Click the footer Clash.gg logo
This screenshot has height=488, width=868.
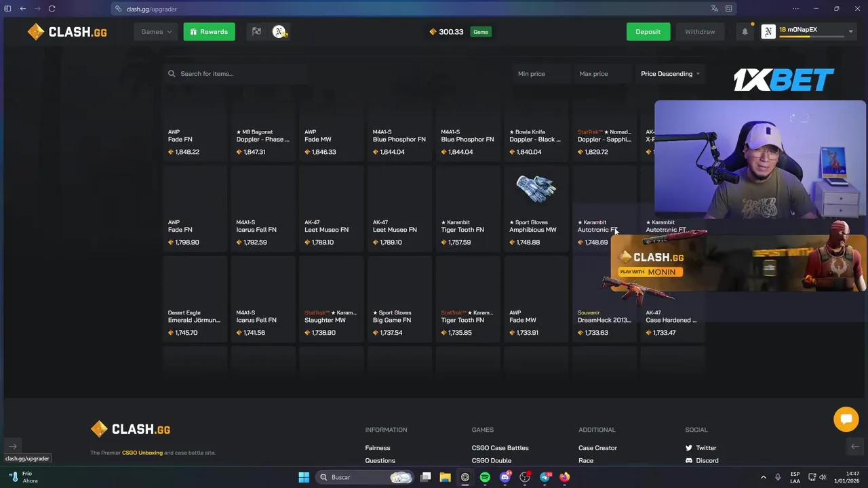131,429
